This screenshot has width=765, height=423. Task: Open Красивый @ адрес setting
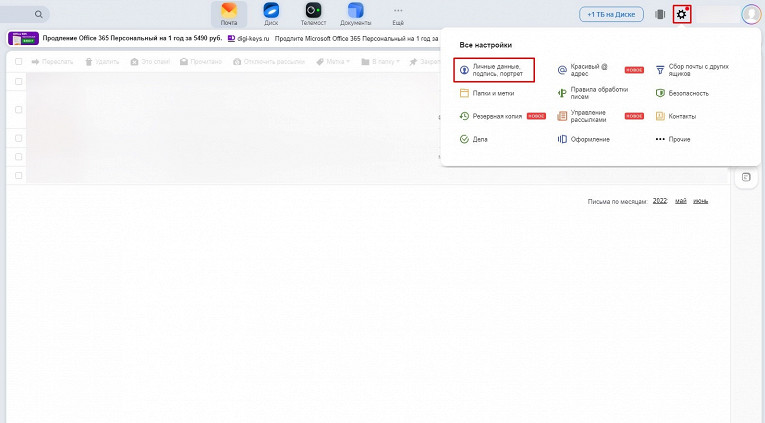pos(584,70)
